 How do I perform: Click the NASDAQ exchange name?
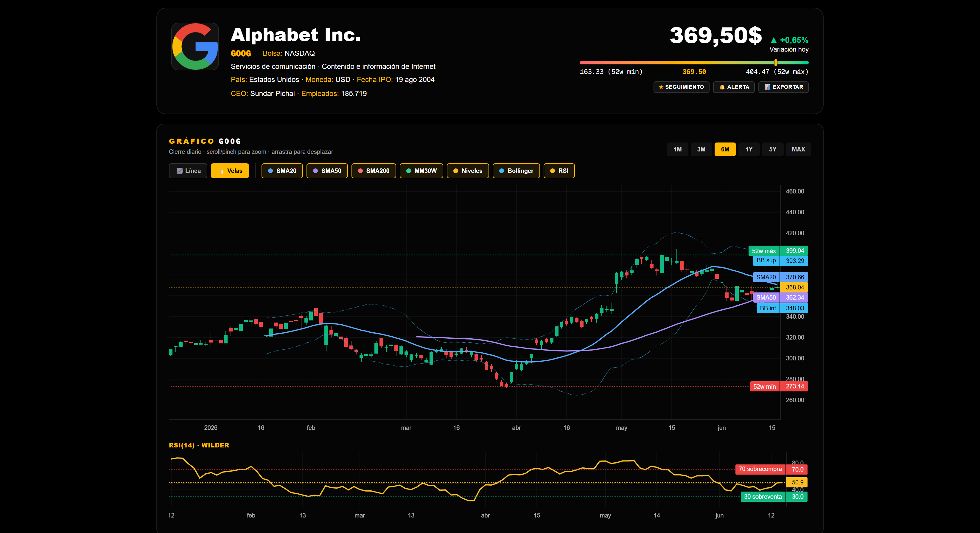(300, 54)
